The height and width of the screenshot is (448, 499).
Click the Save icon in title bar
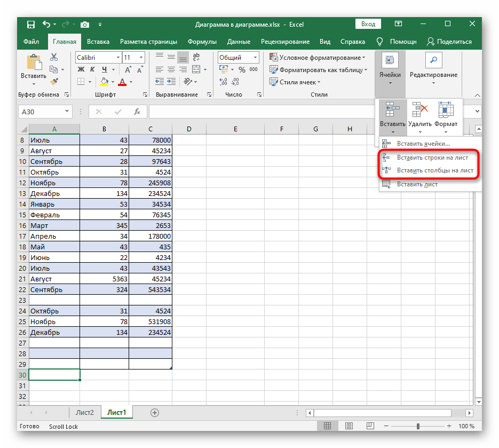coord(31,25)
